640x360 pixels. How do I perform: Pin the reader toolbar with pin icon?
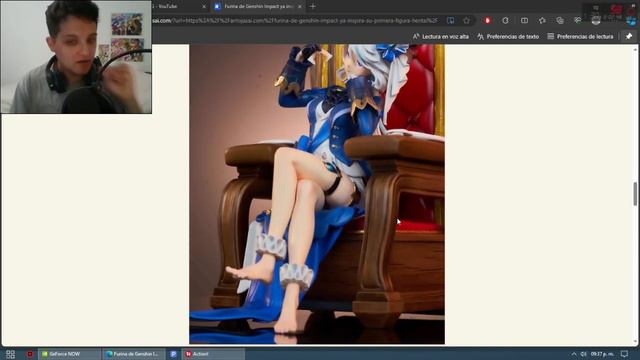click(x=629, y=37)
